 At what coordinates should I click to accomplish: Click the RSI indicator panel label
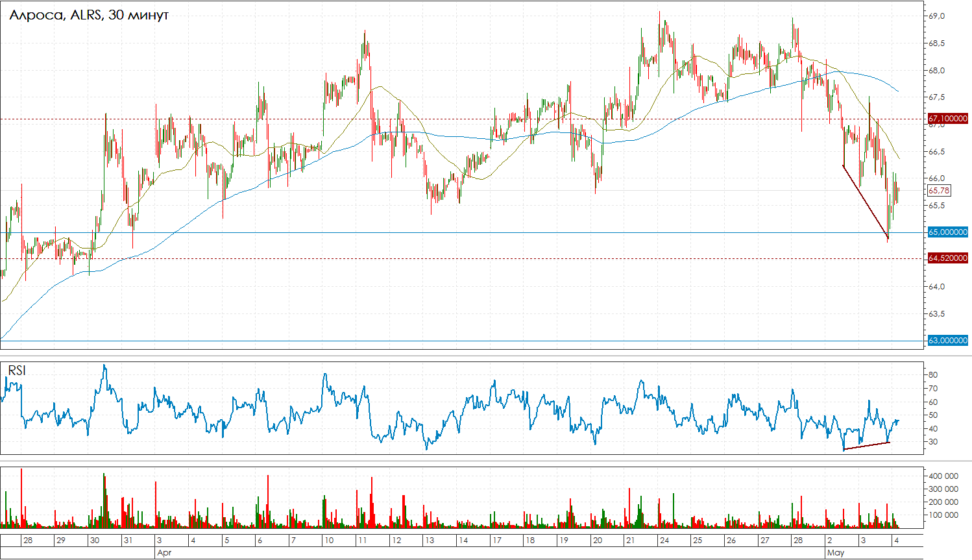(x=17, y=371)
